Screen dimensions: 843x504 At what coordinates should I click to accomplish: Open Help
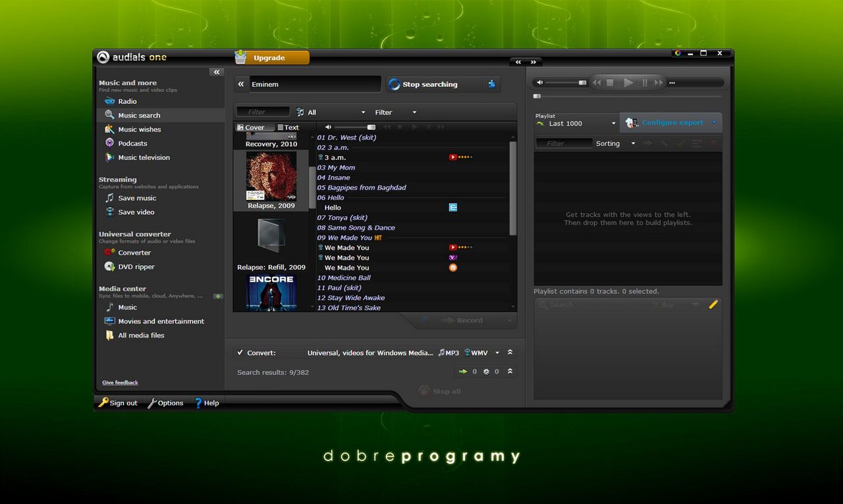pos(206,403)
